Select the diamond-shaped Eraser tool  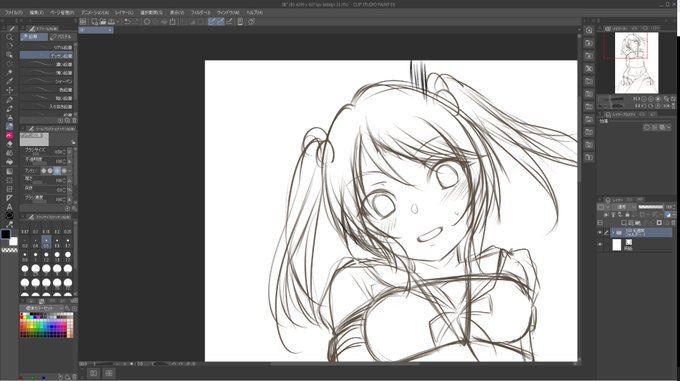coord(9,144)
